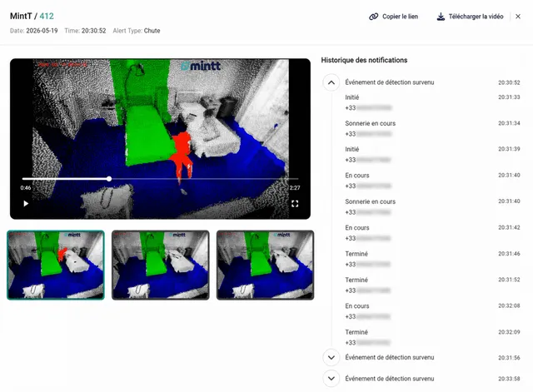The width and height of the screenshot is (533, 392).
Task: Click the total duration 2:27 label
Action: [295, 188]
